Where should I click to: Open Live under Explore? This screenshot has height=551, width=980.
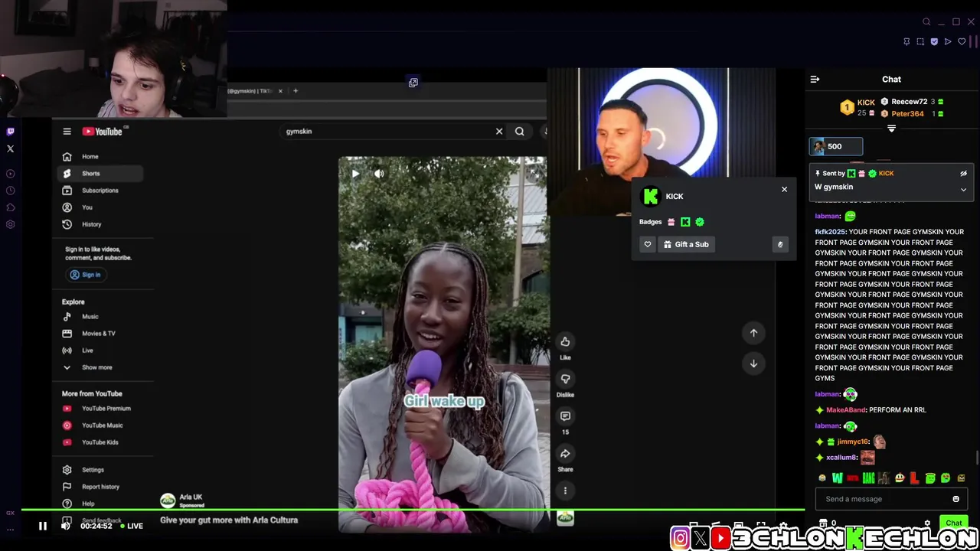coord(101,350)
